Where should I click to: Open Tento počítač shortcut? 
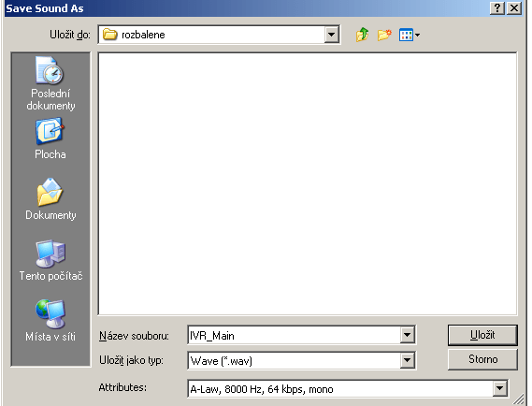click(50, 260)
